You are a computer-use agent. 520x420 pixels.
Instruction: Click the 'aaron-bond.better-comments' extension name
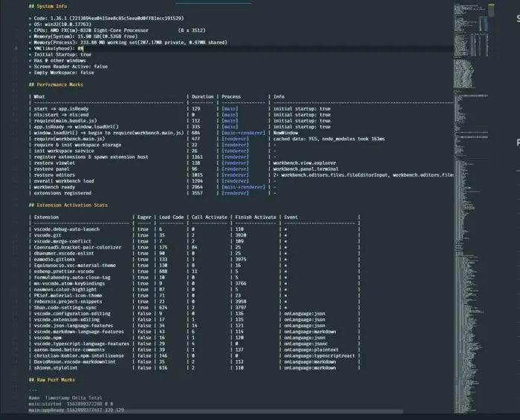[69, 350]
